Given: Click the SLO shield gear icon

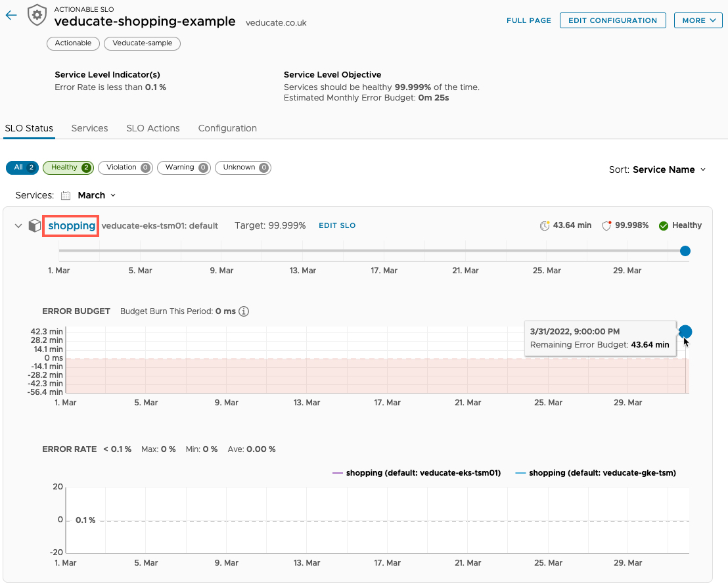Looking at the screenshot, I should pos(37,15).
